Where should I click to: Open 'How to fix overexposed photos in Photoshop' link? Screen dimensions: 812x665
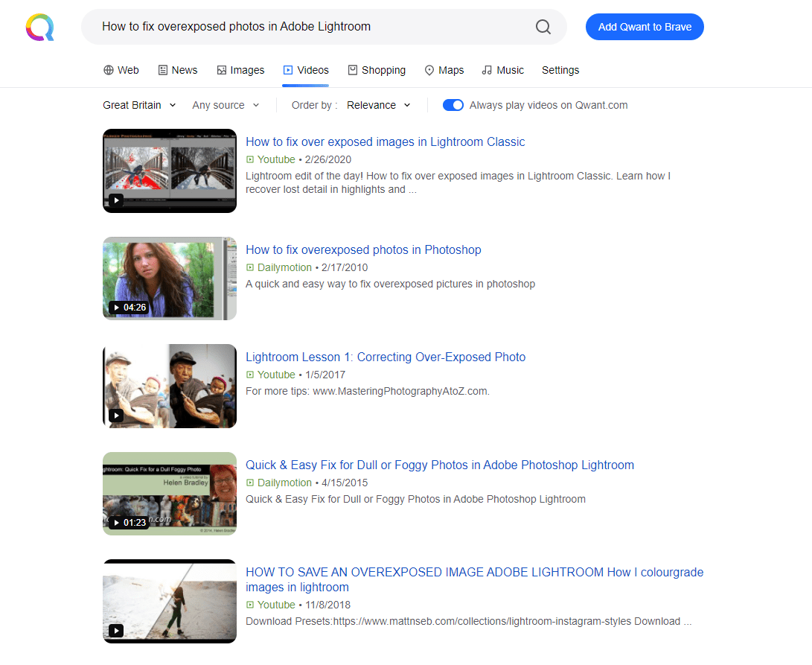tap(363, 249)
